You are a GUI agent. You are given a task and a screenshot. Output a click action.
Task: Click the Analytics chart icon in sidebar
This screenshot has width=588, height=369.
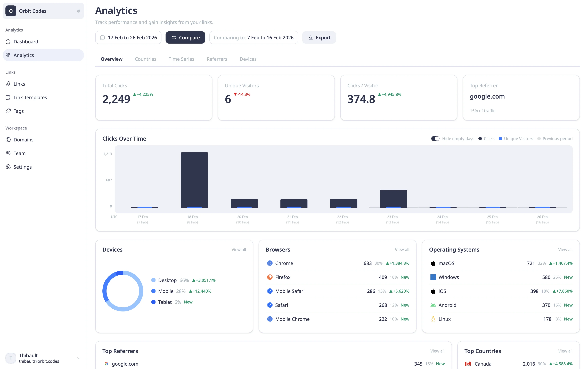8,55
